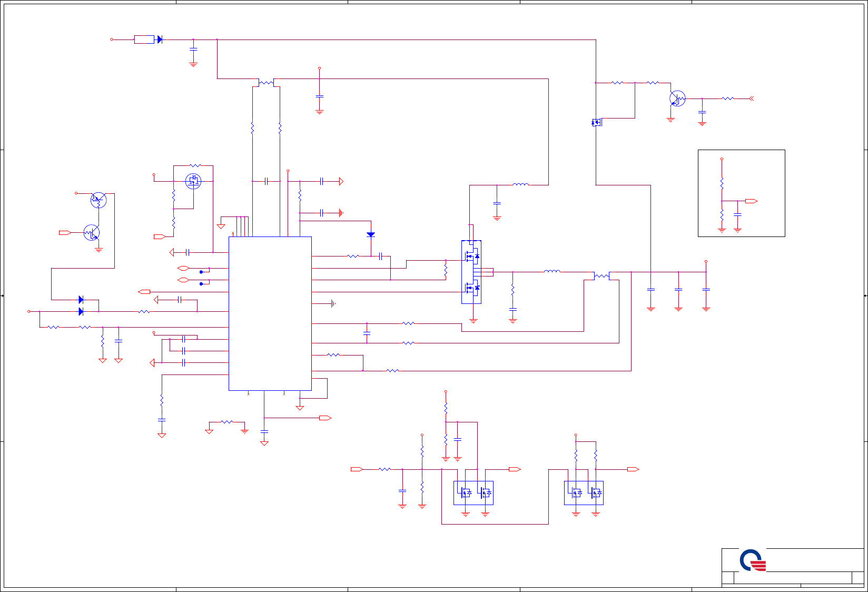The image size is (868, 592).
Task: Select the bottom-right dual MOSFET package
Action: pyautogui.click(x=584, y=493)
